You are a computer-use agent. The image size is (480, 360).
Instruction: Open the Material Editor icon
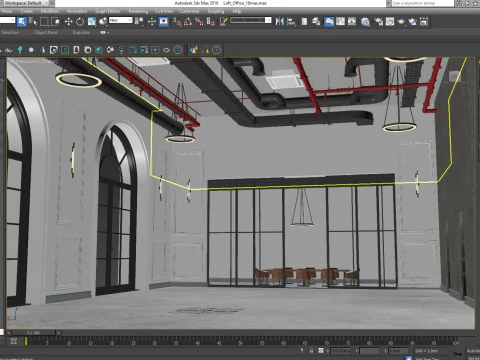point(365,22)
